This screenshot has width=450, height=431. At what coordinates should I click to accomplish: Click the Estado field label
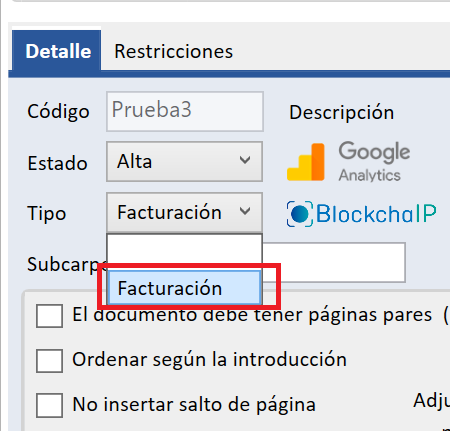(57, 163)
